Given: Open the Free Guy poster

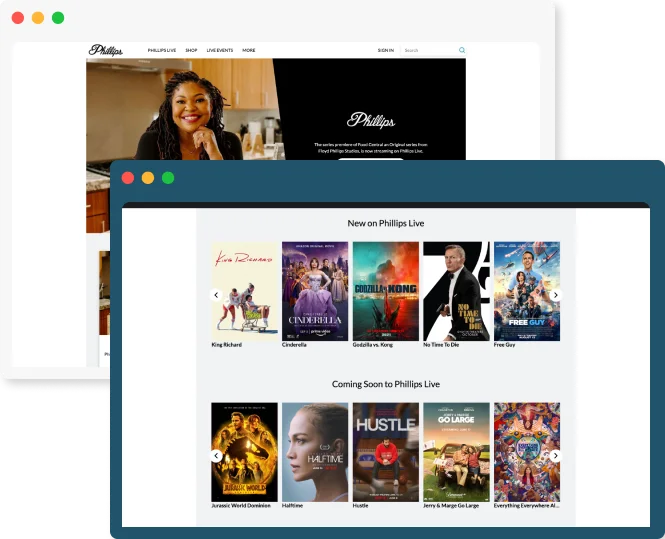Looking at the screenshot, I should 527,291.
